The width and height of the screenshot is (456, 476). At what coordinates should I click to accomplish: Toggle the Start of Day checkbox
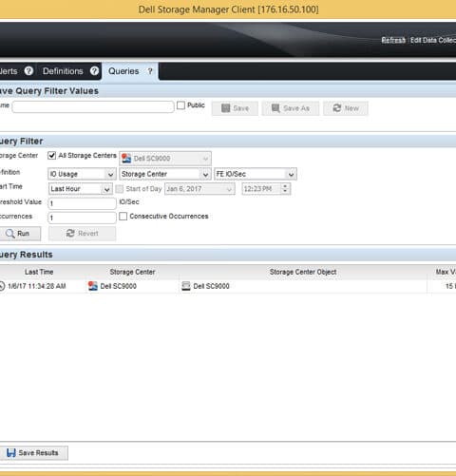[120, 189]
